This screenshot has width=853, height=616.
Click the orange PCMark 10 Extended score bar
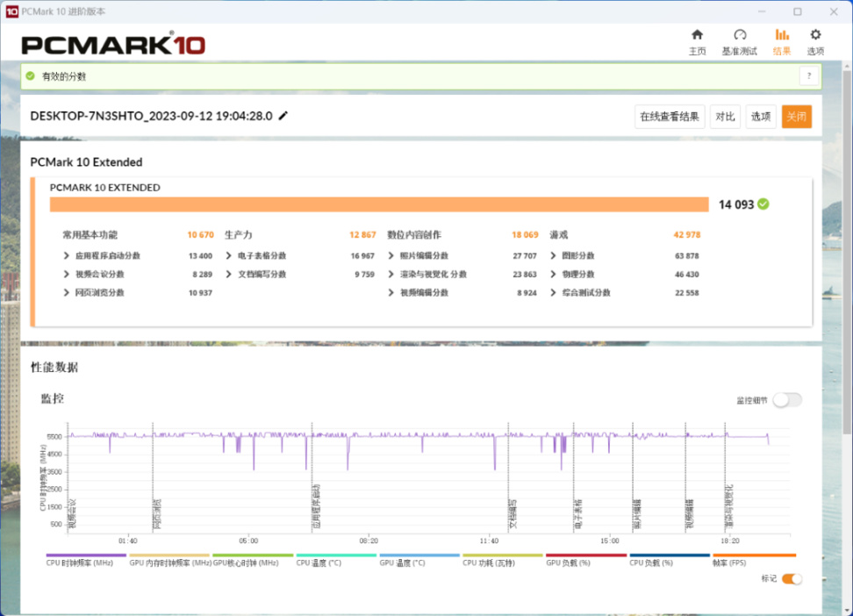pos(379,204)
